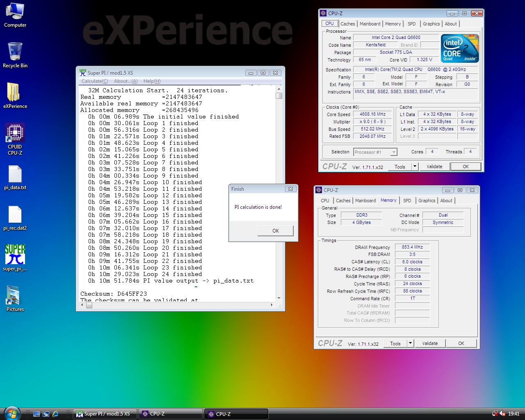The width and height of the screenshot is (525, 420).
Task: Switch to SPD tab in lower CPU-Z
Action: (407, 201)
